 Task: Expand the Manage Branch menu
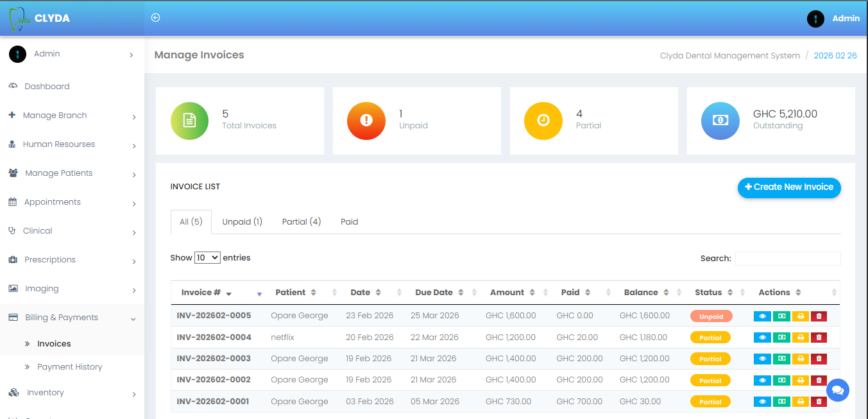pyautogui.click(x=72, y=115)
